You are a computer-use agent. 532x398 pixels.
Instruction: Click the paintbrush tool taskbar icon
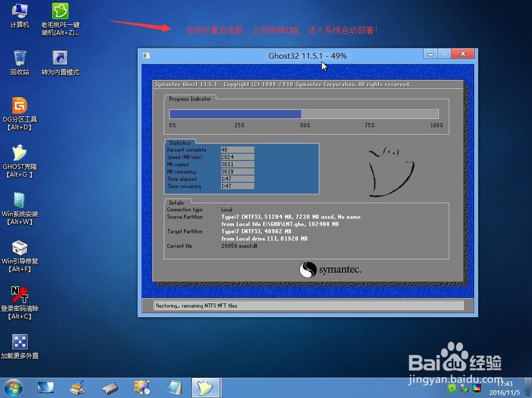pos(78,388)
